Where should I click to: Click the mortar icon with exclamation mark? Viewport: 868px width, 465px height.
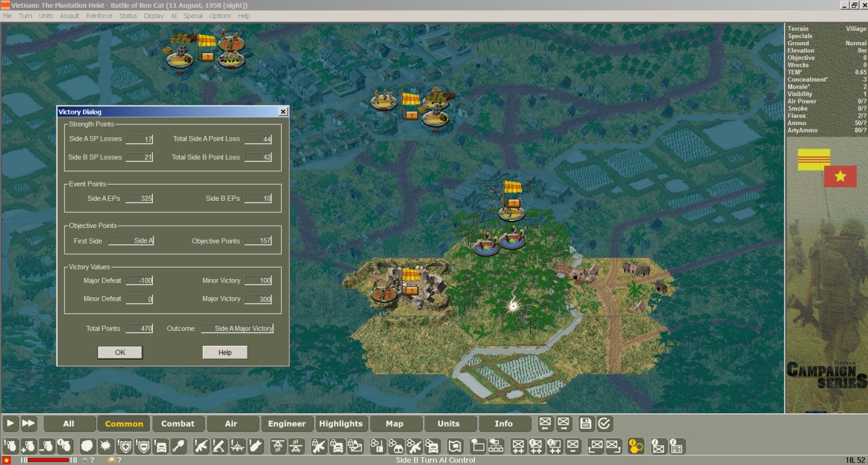coord(219,446)
